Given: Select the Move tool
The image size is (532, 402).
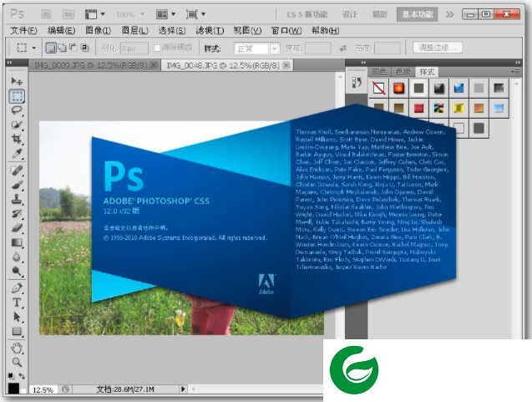Looking at the screenshot, I should point(17,81).
